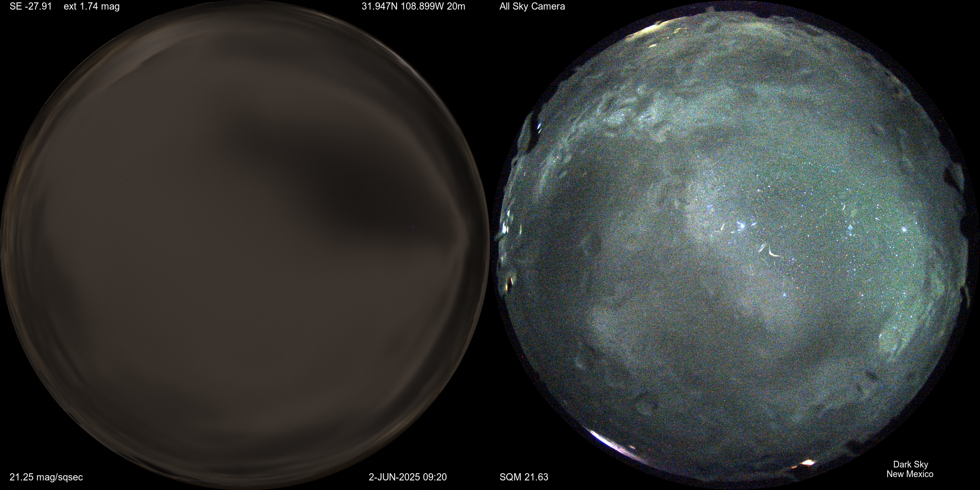Click the 'Dark Sky New Mexico' caption
The height and width of the screenshot is (490, 980).
tap(910, 469)
